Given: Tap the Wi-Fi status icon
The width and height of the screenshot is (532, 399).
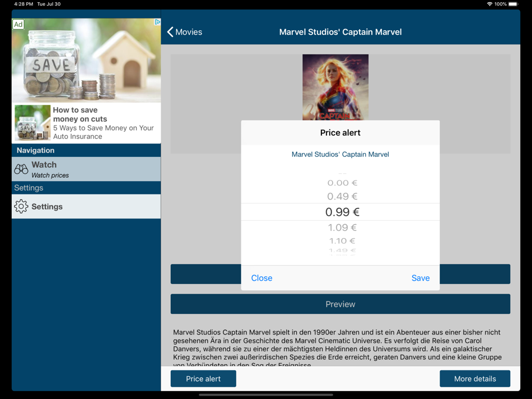Looking at the screenshot, I should [489, 4].
